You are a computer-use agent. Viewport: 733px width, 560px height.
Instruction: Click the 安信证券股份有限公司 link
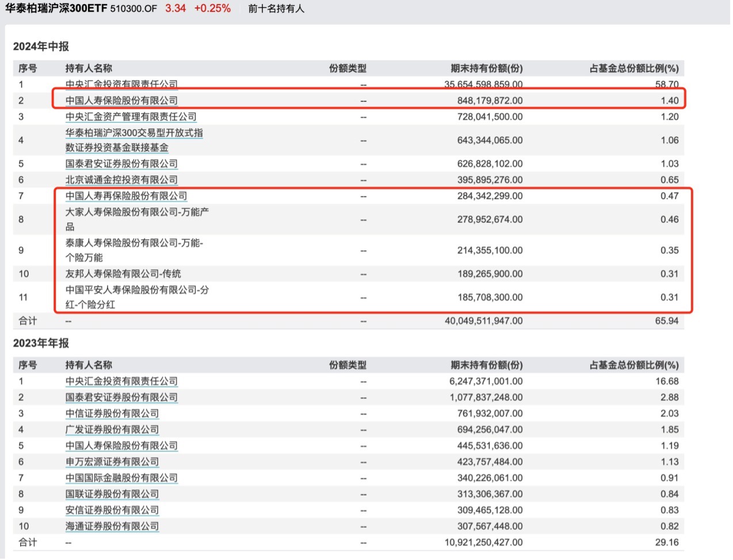(x=112, y=510)
